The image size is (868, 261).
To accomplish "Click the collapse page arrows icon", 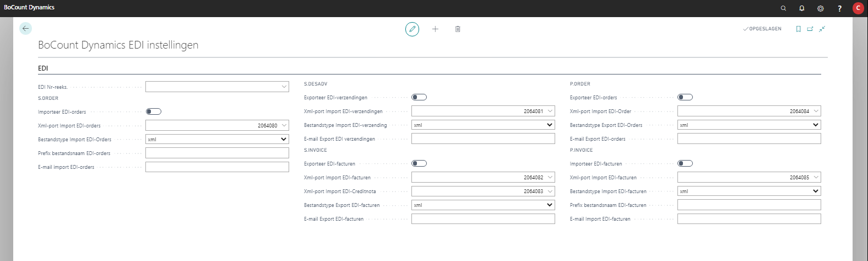I will tap(822, 29).
